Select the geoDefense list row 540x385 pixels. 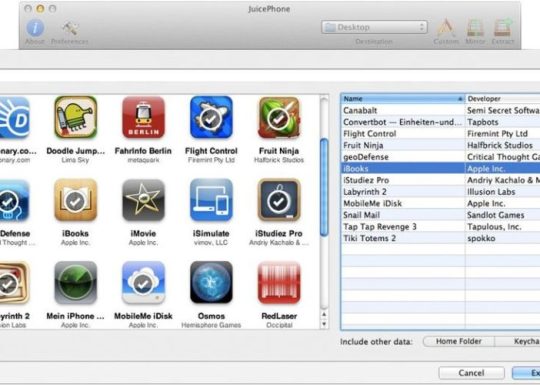click(x=440, y=157)
